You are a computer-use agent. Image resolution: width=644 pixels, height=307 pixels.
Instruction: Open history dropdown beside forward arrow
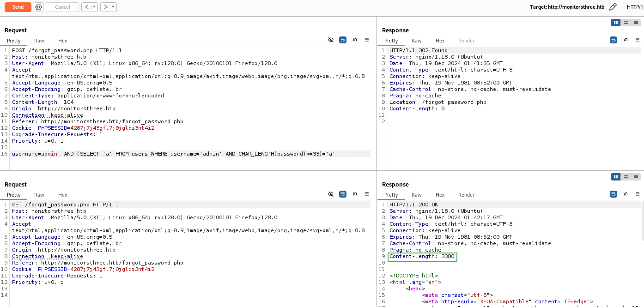[113, 7]
